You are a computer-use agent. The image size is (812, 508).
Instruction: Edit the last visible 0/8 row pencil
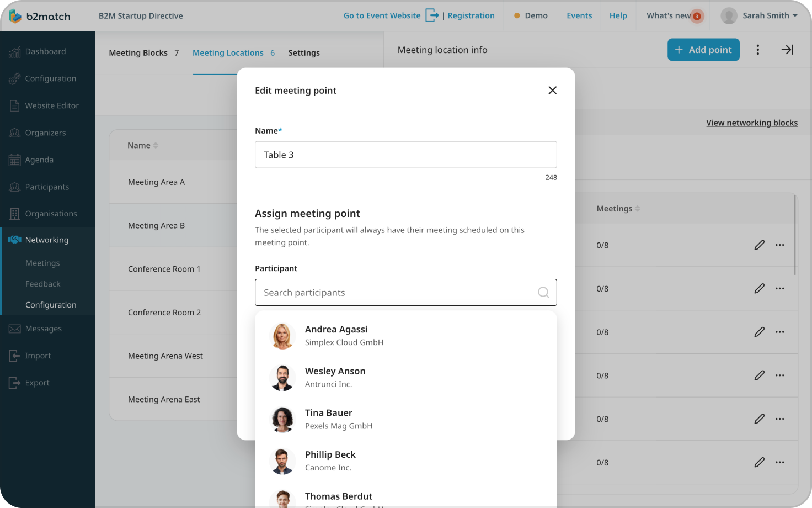pos(760,462)
